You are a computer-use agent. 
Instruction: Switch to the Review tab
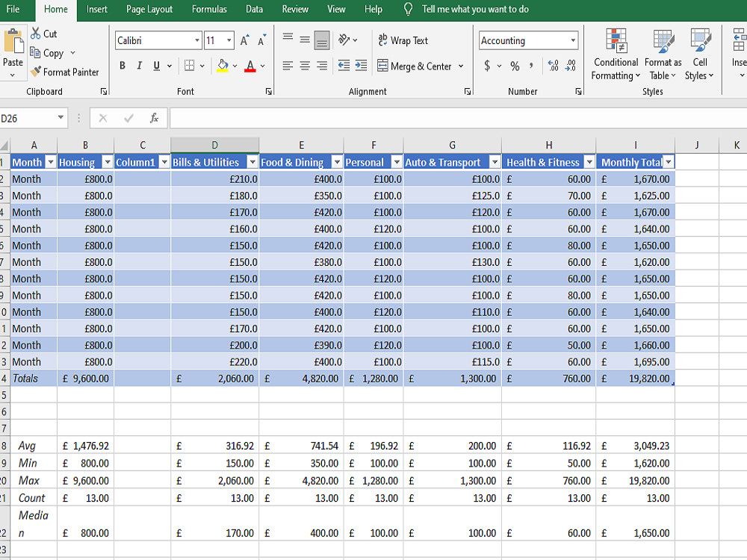tap(295, 9)
